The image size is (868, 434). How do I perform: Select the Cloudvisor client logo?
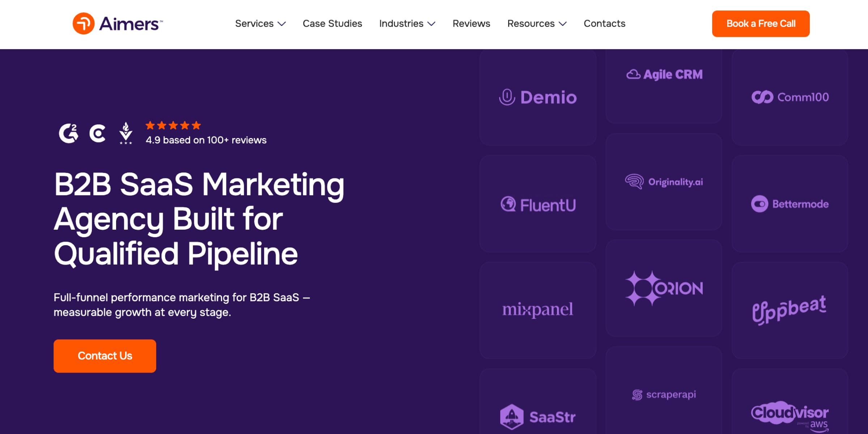tap(790, 417)
